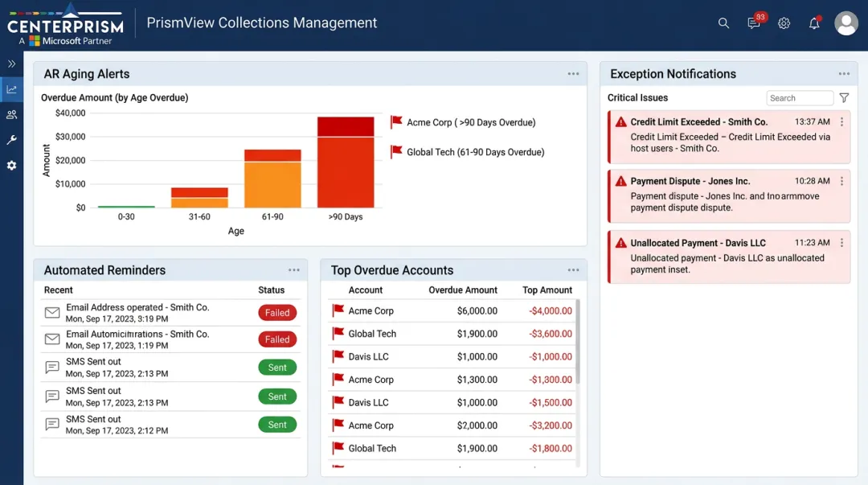Open Unallocated Payment - Davis LLC alert
Screen dimensions: 868x485
pos(729,257)
